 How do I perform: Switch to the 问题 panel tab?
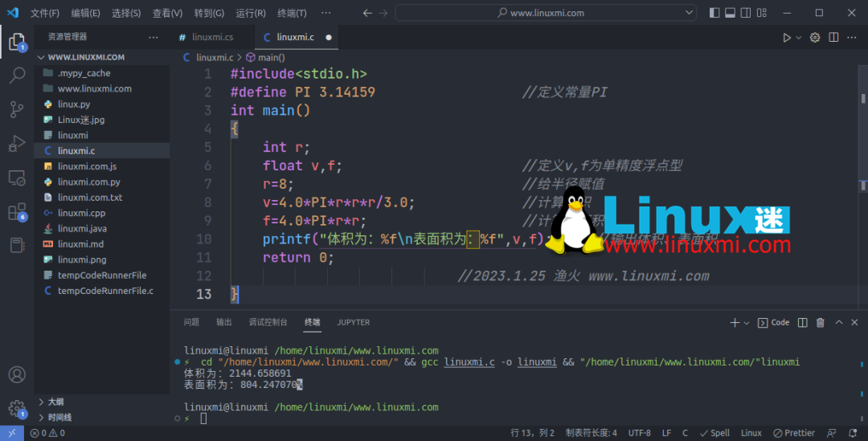pos(191,322)
